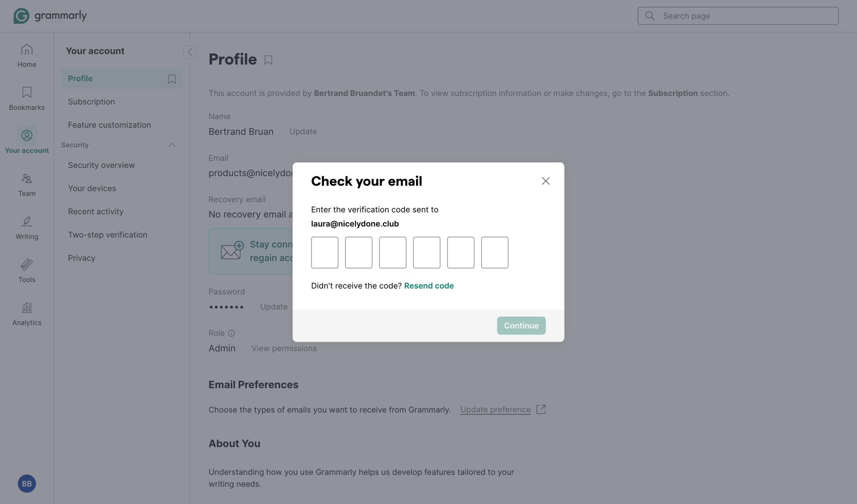Click the Grammarly logo
The image size is (857, 504).
[x=50, y=15]
